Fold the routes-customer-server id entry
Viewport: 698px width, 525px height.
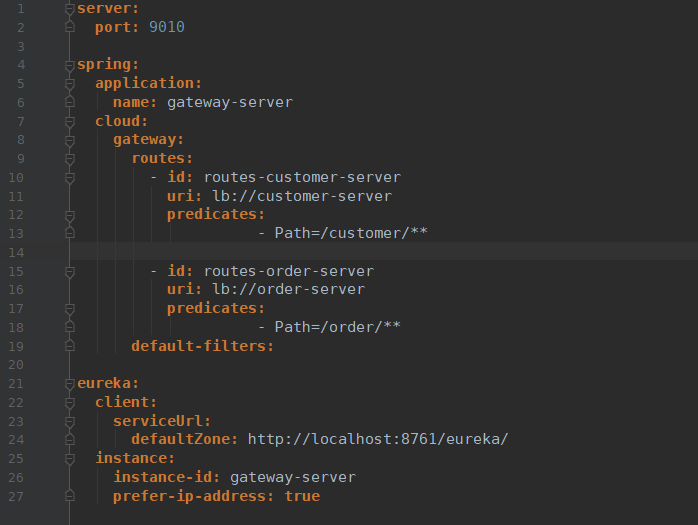tap(69, 178)
